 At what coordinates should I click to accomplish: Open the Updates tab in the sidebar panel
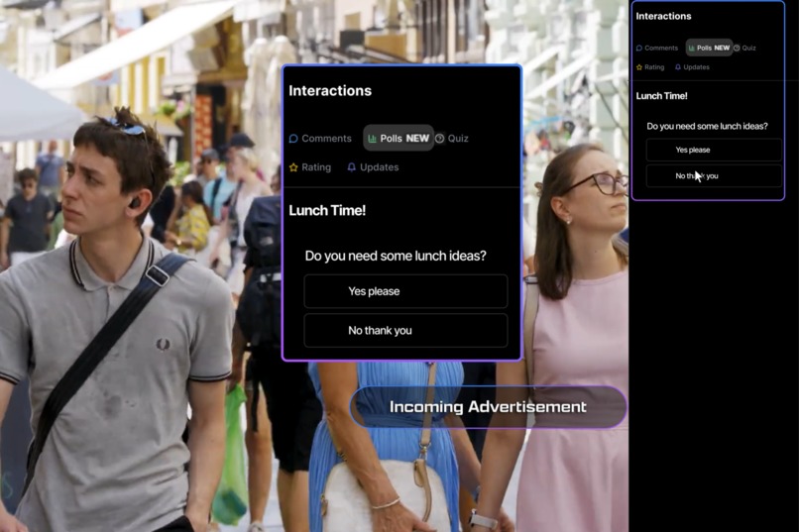coord(692,67)
